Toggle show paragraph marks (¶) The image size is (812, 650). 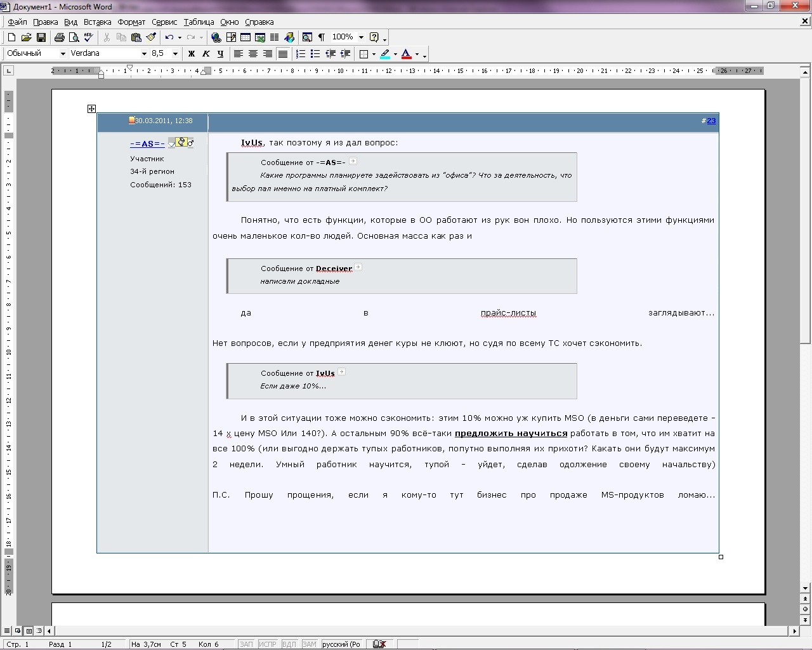click(x=322, y=37)
